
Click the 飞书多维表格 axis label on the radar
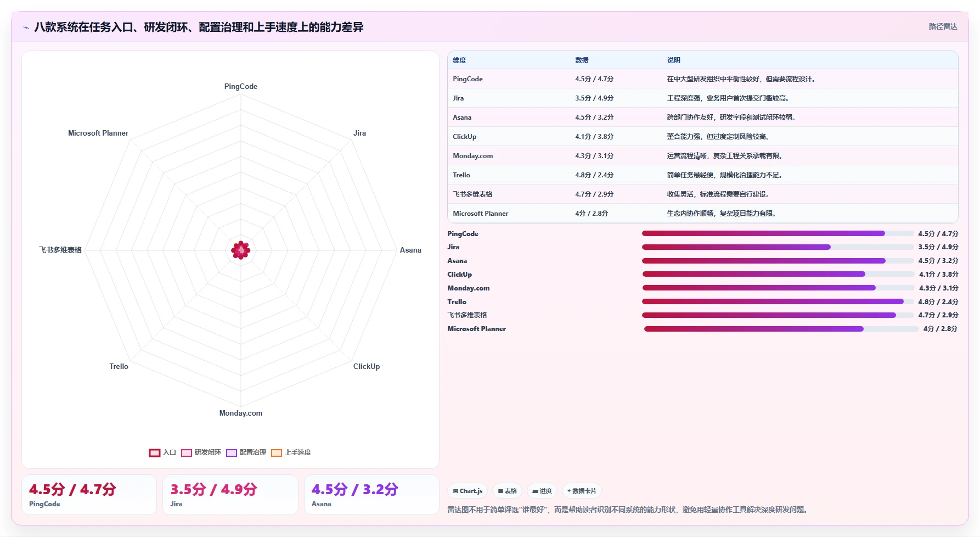tap(60, 250)
